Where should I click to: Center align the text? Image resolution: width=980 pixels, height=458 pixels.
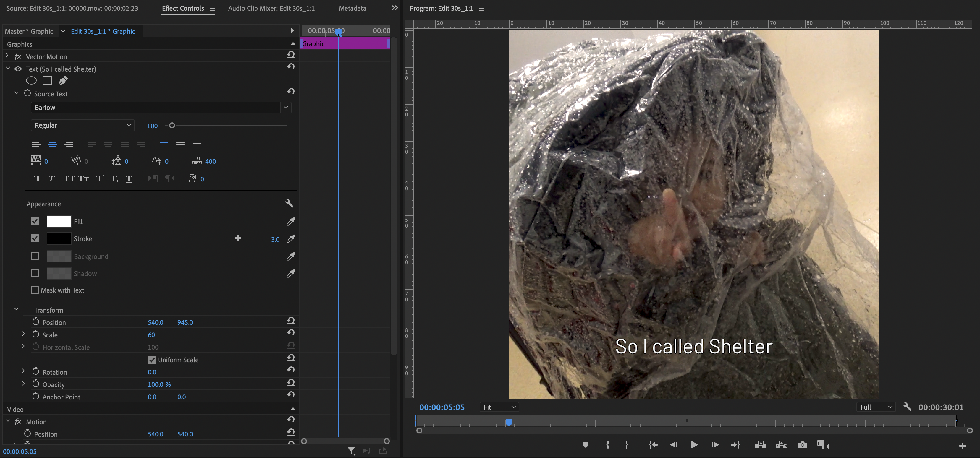tap(53, 143)
